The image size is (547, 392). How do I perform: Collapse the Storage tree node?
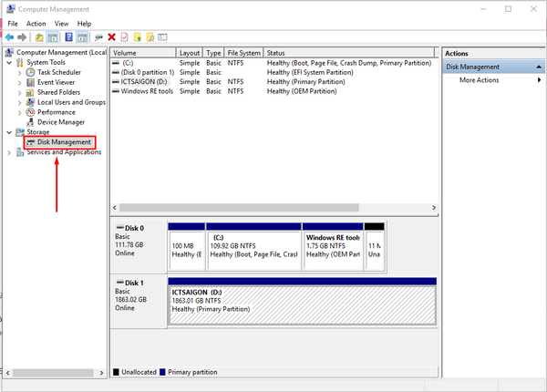click(x=10, y=132)
